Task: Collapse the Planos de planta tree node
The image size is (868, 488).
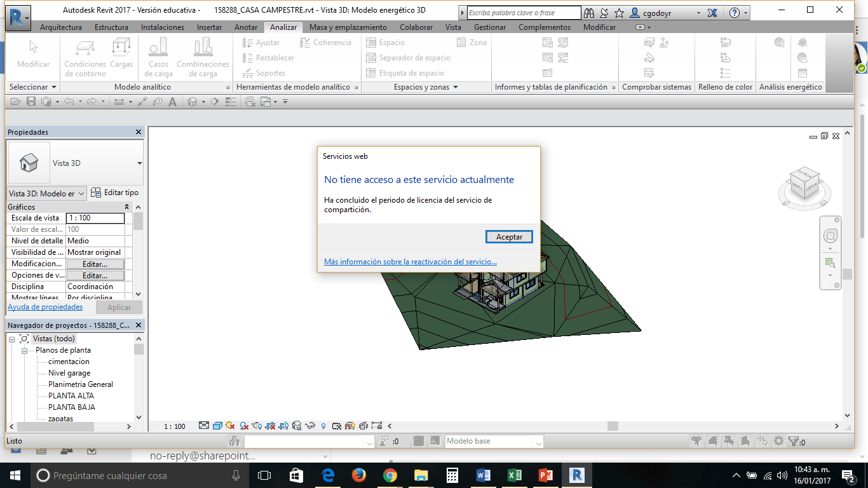Action: click(25, 351)
